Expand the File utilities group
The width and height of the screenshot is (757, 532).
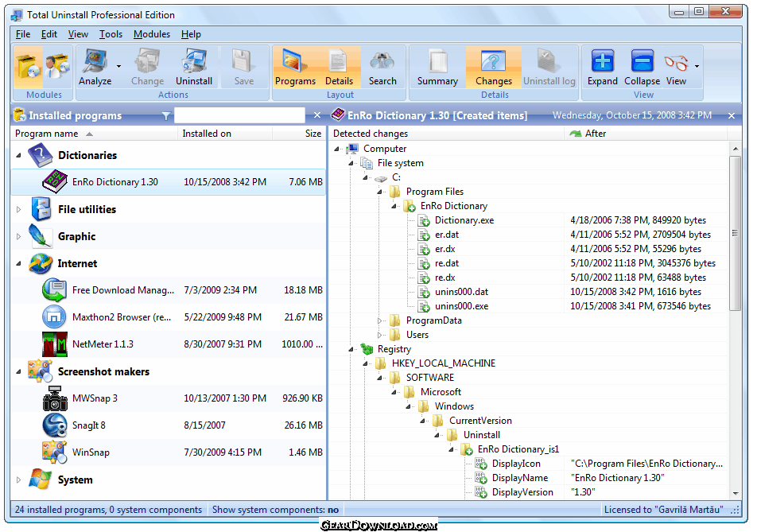point(19,209)
